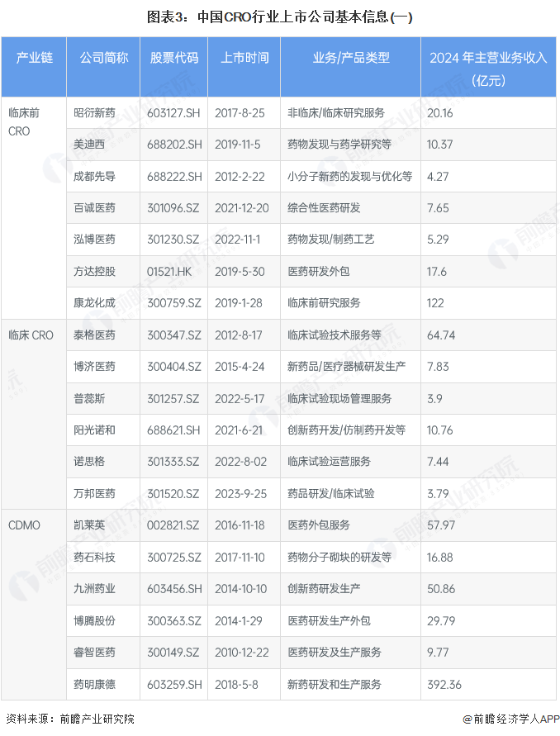Viewport: 560px width, 736px height.
Task: Click listing date 2015-4-24
Action: tap(240, 367)
